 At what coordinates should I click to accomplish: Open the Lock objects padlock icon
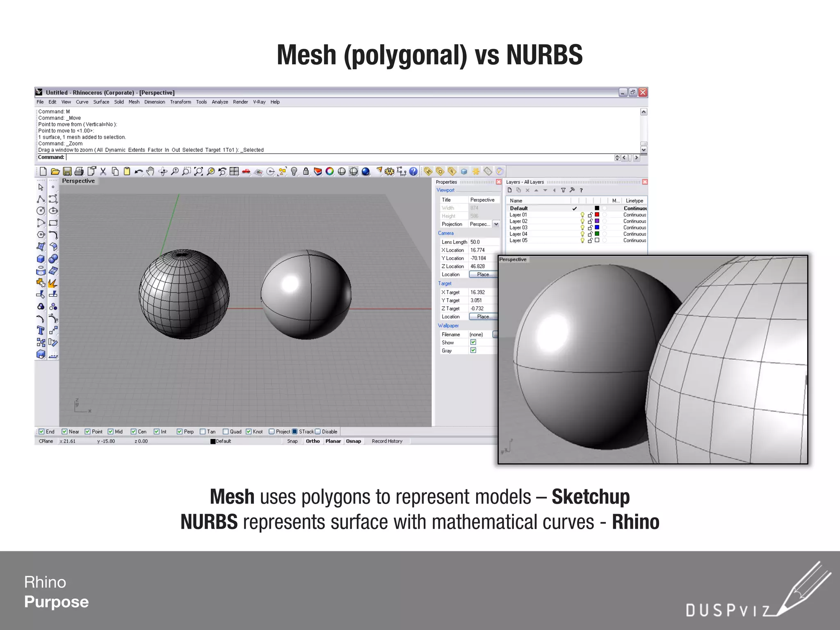306,171
